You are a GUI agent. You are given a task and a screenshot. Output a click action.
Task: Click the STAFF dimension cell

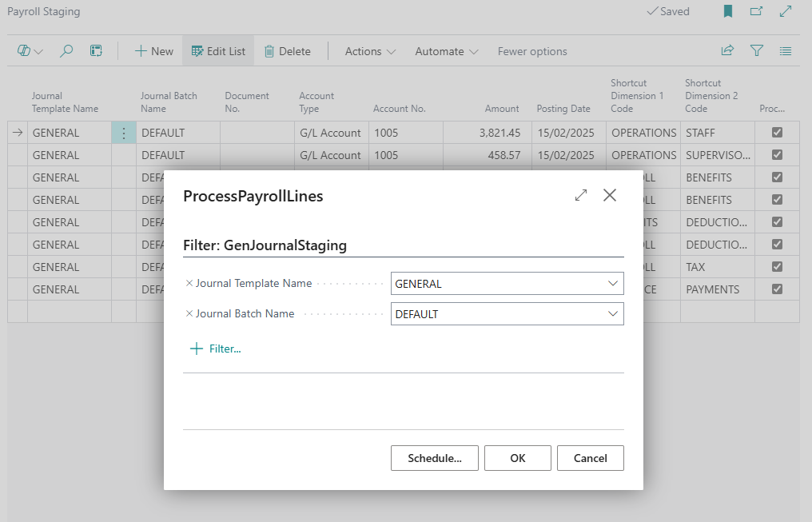[718, 133]
